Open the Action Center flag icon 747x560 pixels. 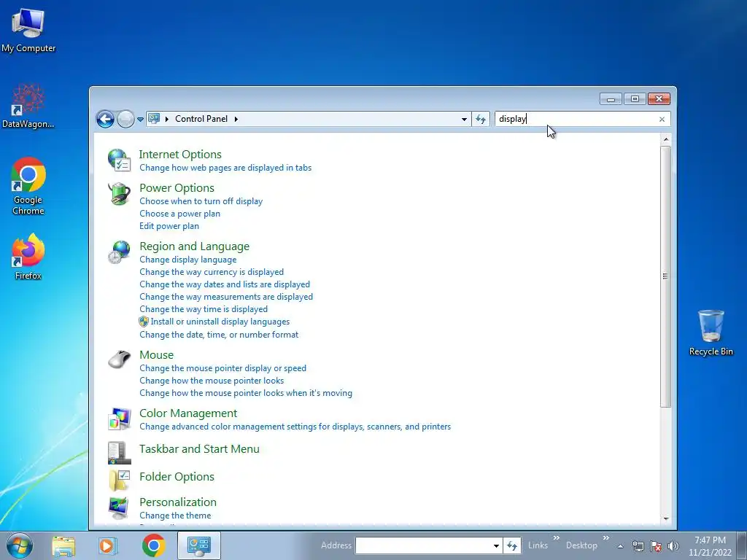tap(656, 546)
